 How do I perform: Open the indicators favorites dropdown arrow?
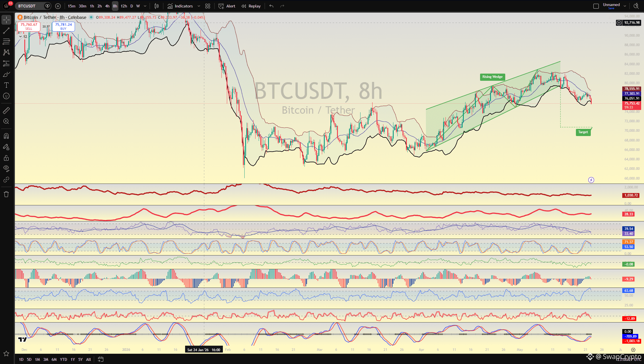[x=199, y=6]
